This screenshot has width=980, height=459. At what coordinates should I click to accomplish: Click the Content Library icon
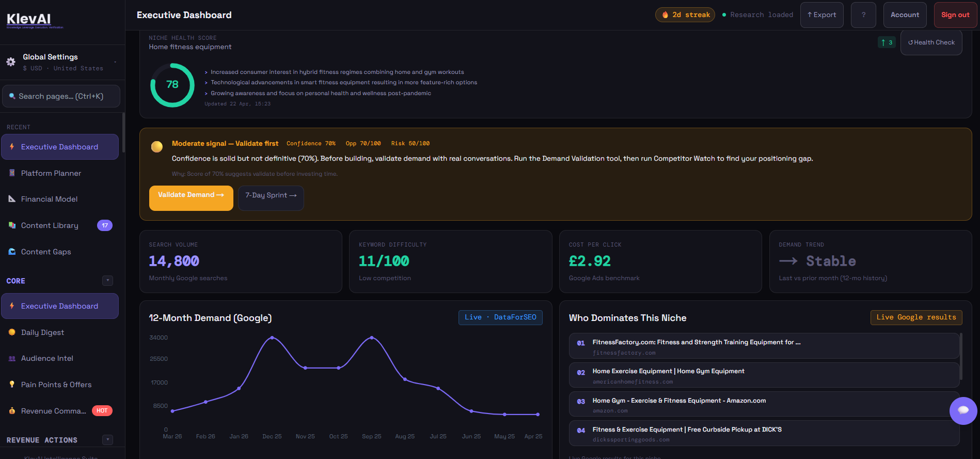pyautogui.click(x=12, y=225)
